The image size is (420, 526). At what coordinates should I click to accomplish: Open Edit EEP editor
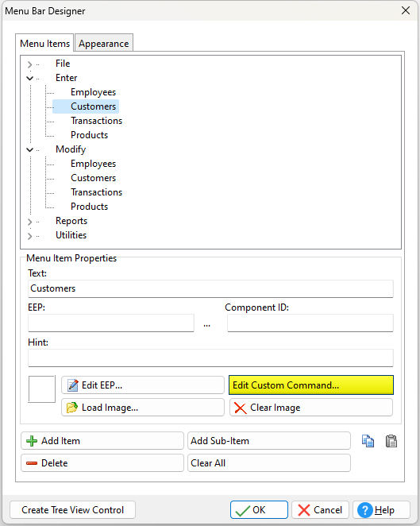click(x=143, y=385)
